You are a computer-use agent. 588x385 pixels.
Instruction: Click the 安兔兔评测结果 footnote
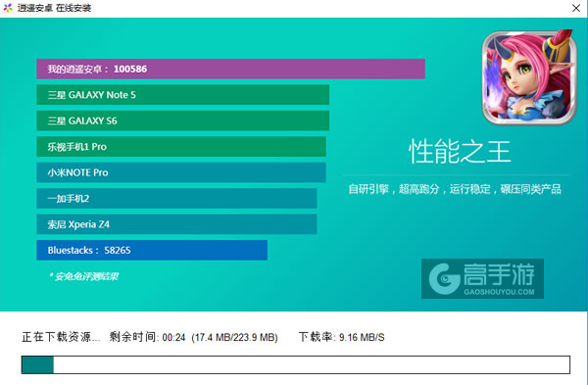click(x=83, y=276)
